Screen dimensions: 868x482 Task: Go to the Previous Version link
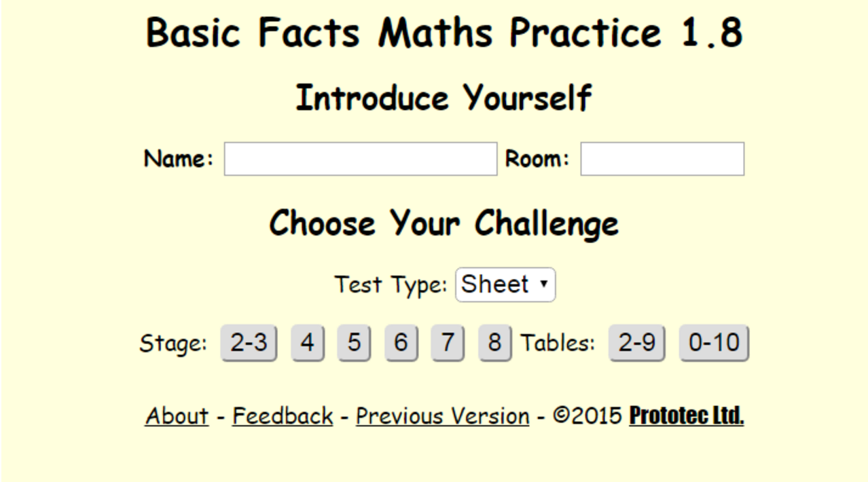pos(442,415)
